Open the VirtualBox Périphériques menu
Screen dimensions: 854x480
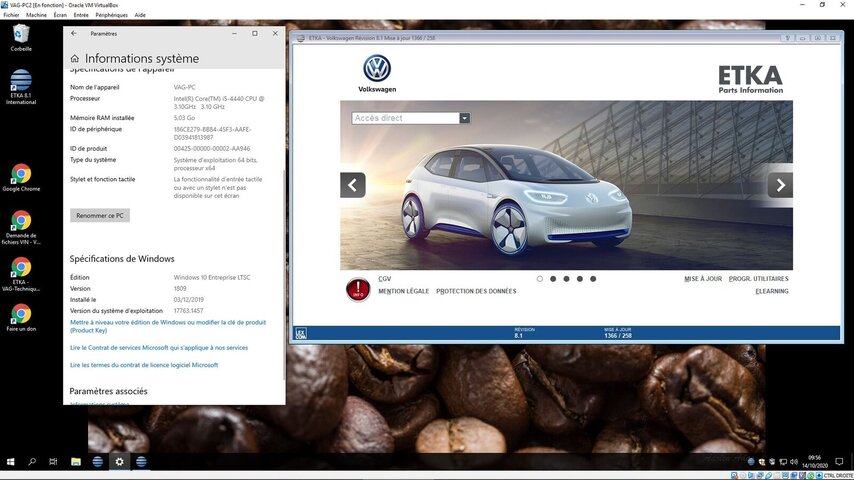click(112, 15)
